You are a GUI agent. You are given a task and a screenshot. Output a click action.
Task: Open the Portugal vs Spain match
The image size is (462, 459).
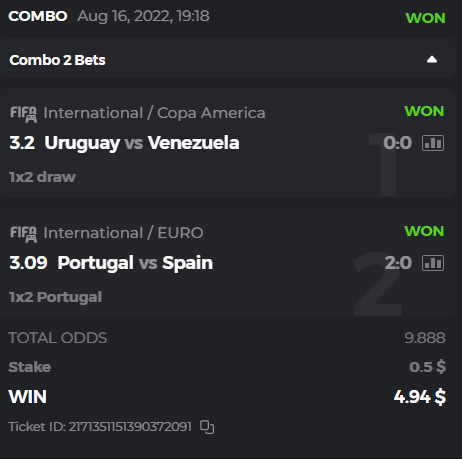[x=135, y=263]
